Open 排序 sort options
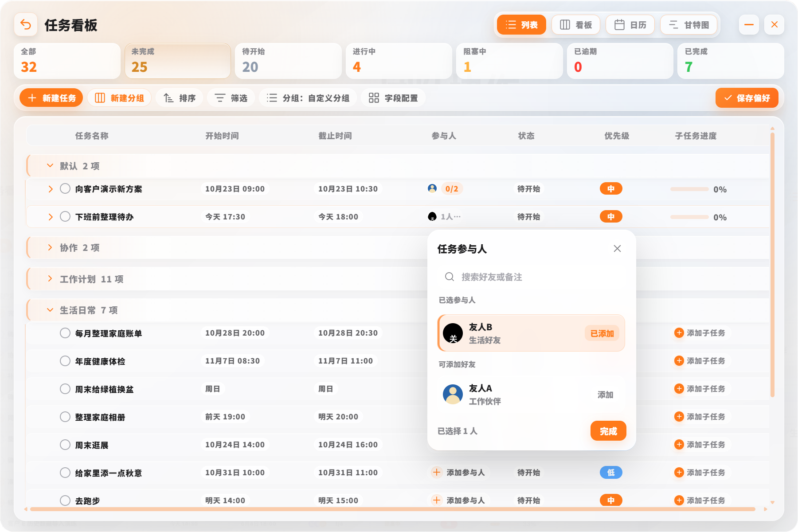798x532 pixels. tap(180, 98)
